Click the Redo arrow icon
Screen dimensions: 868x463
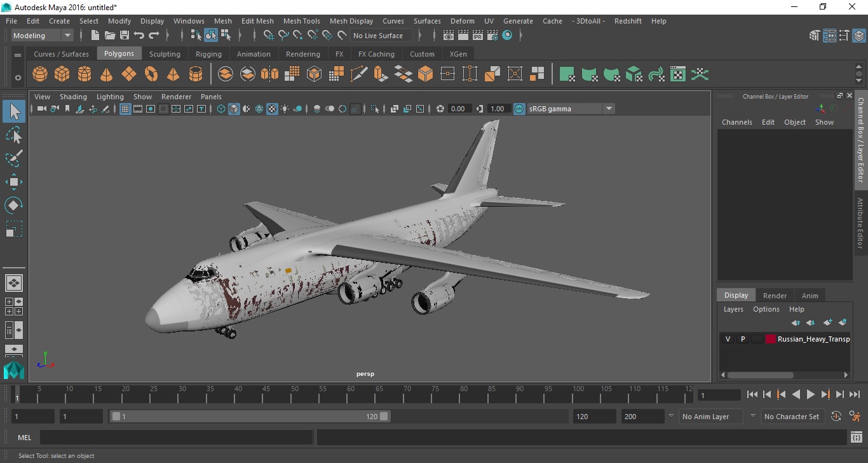point(154,36)
